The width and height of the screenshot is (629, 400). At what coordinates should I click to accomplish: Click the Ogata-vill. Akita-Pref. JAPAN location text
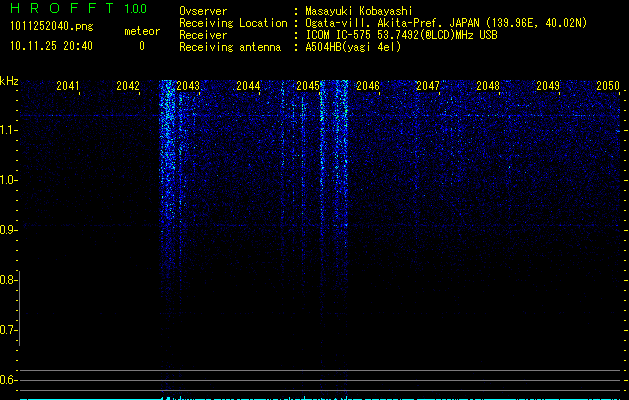point(446,23)
